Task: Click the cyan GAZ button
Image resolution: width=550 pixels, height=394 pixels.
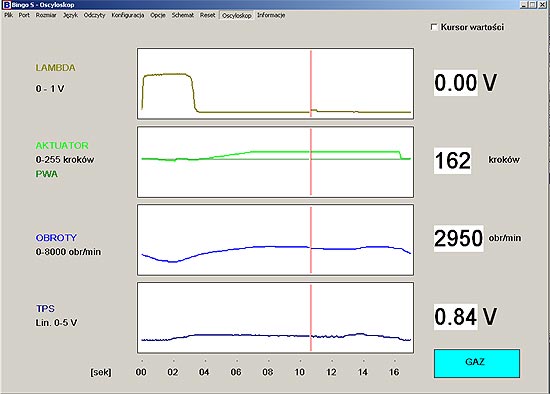Action: tap(477, 363)
